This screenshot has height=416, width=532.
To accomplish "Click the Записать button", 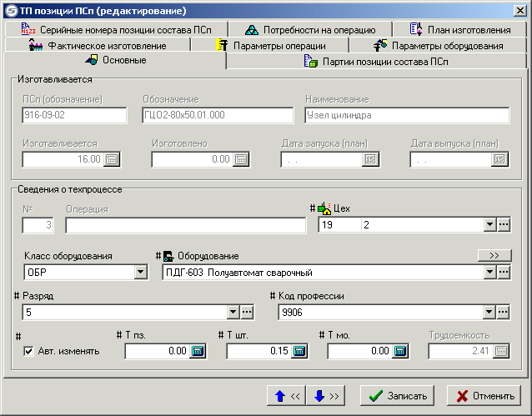I will click(398, 396).
